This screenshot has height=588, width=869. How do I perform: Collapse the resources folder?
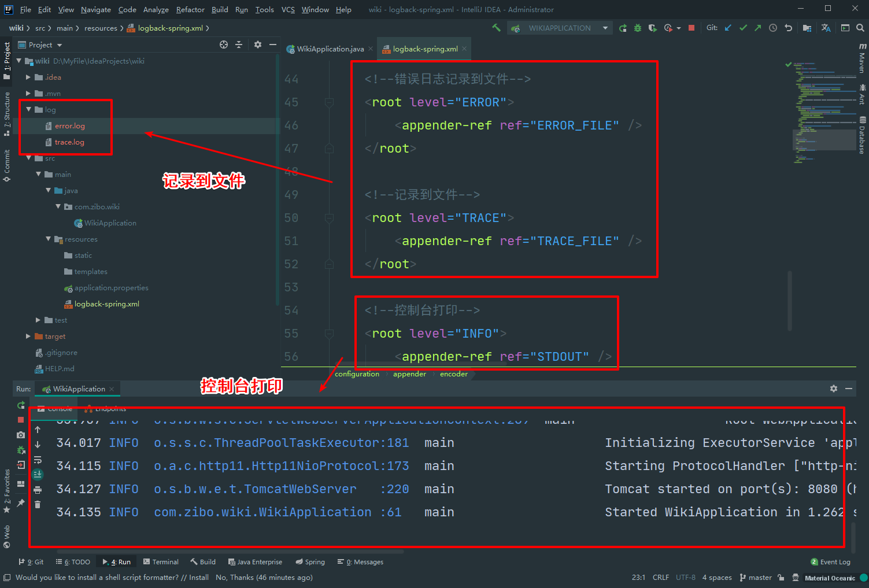tap(48, 239)
